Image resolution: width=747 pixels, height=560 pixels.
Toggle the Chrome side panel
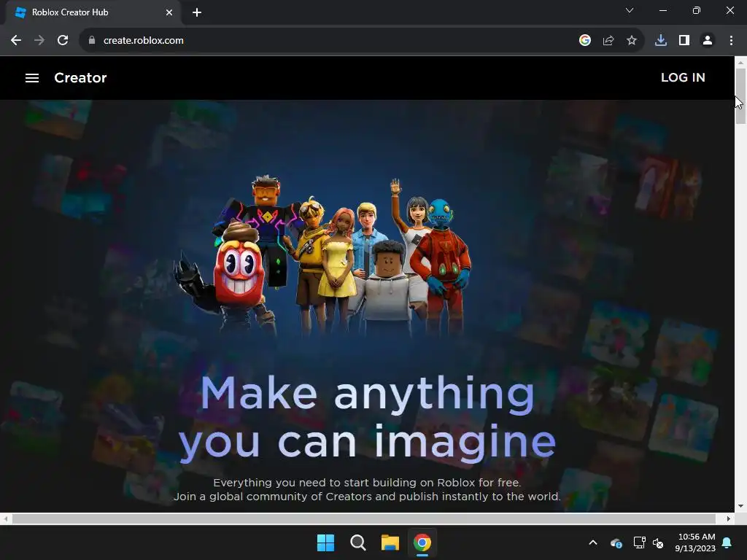point(684,41)
